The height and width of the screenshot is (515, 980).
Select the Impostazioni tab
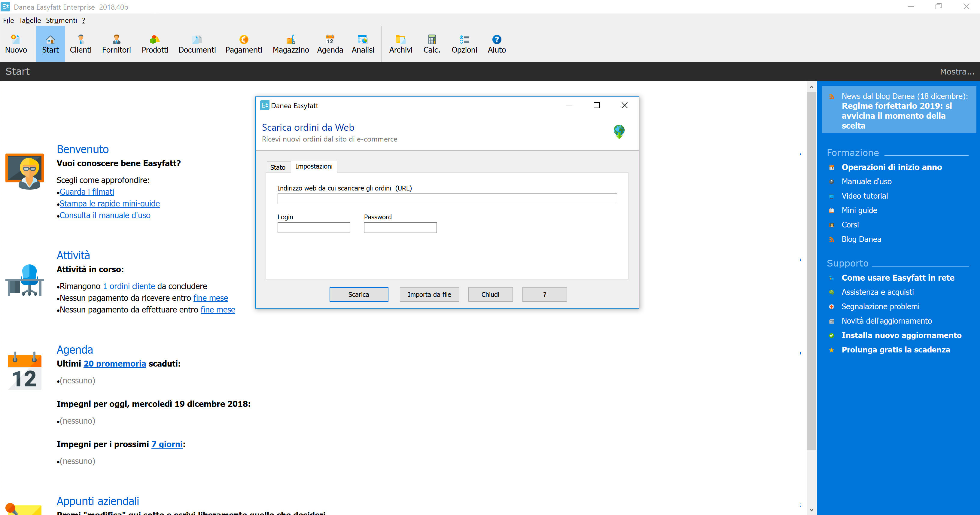pyautogui.click(x=314, y=166)
